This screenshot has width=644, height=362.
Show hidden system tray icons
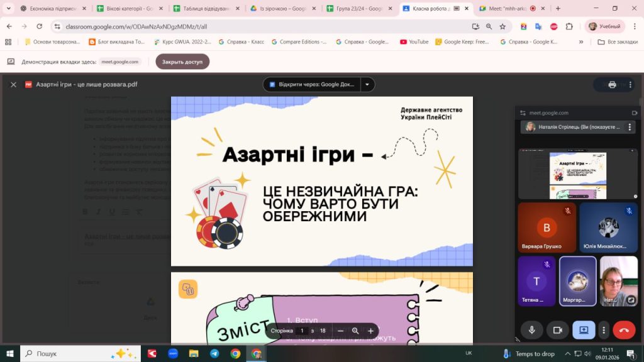click(x=567, y=354)
